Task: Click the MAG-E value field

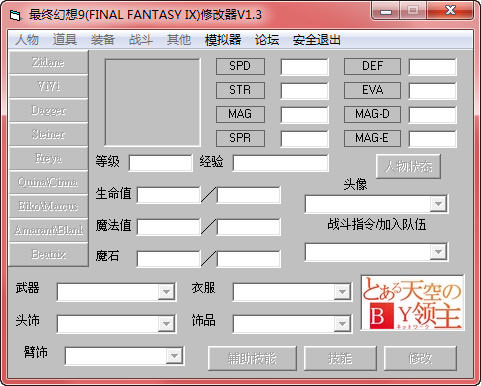Action: pos(432,139)
